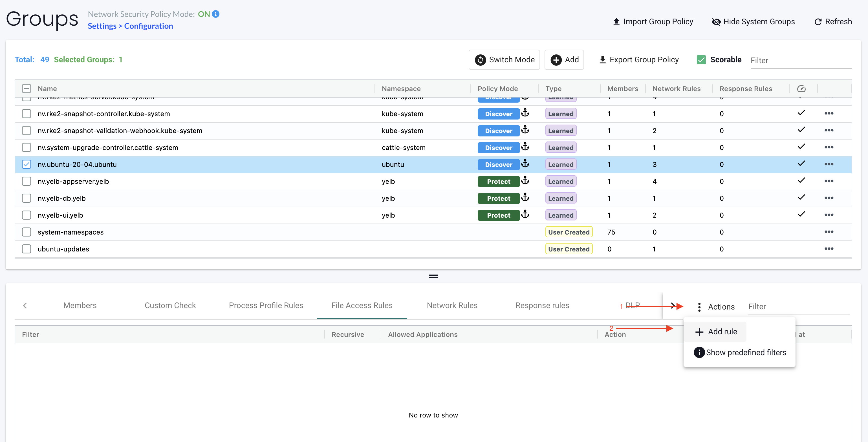Viewport: 868px width, 442px height.
Task: Click the Refresh circular arrow icon
Action: [818, 22]
